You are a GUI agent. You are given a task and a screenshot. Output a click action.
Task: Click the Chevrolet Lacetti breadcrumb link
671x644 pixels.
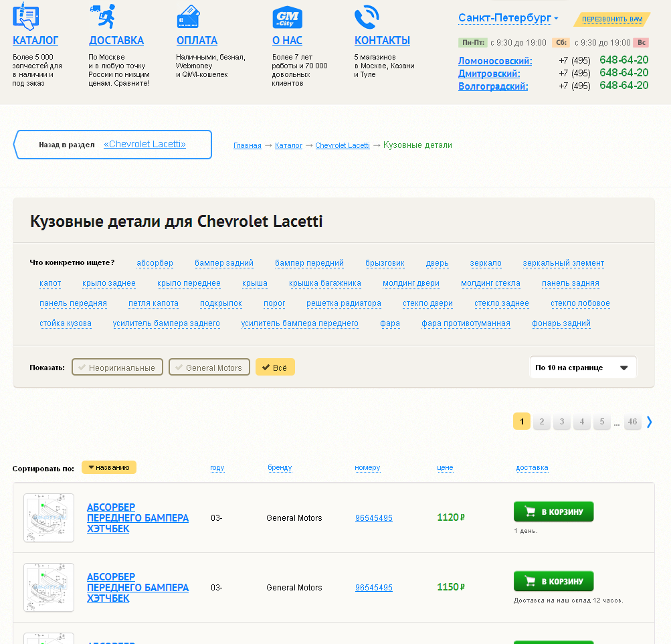pyautogui.click(x=343, y=145)
